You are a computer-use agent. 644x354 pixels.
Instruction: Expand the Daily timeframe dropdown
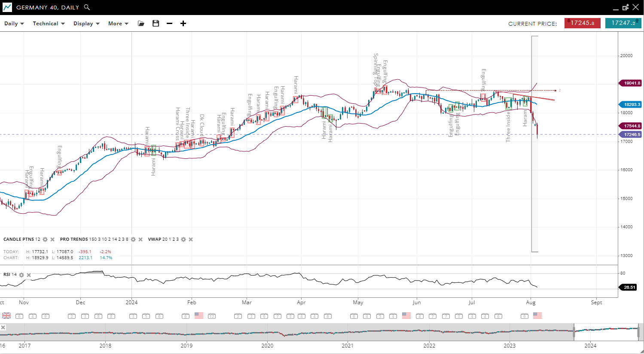coord(14,24)
